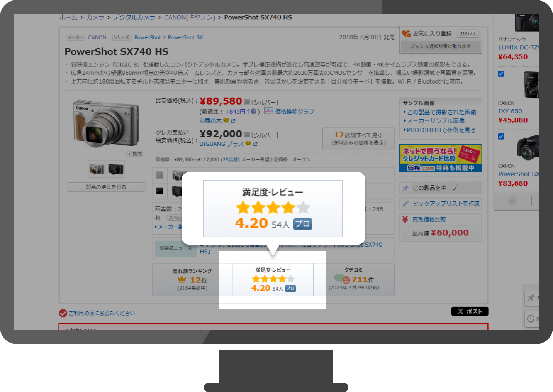This screenshot has width=553, height=392.
Task: Open the 満足度・レビュー 4.20 cell
Action: [273, 280]
